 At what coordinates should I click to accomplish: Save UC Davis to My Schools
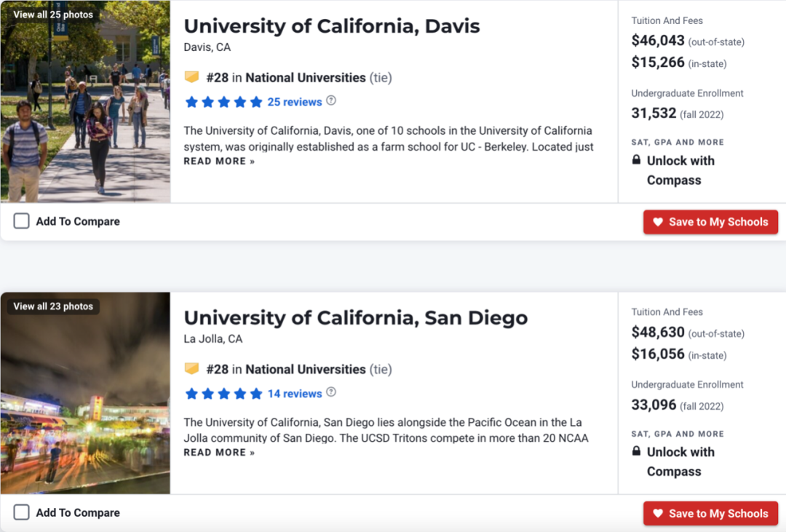pos(710,222)
